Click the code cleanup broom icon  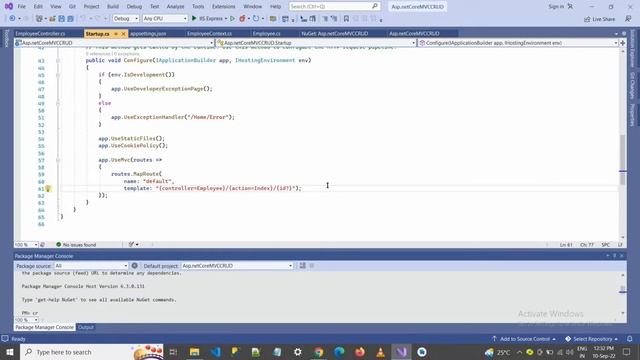click(131, 244)
